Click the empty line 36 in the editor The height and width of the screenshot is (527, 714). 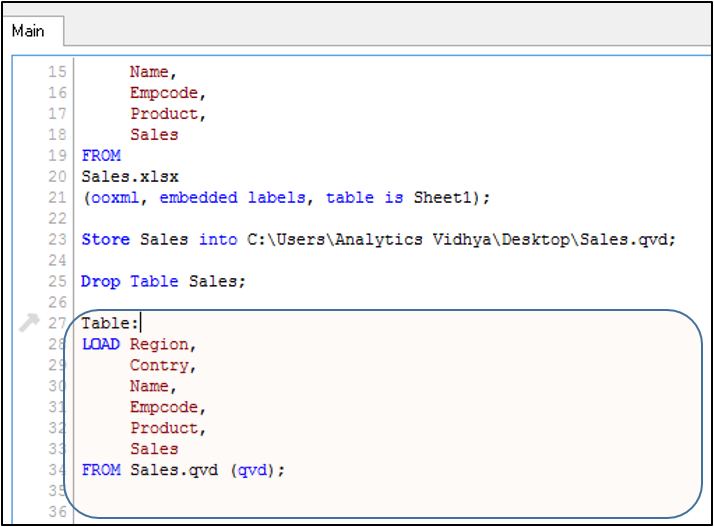(300, 512)
